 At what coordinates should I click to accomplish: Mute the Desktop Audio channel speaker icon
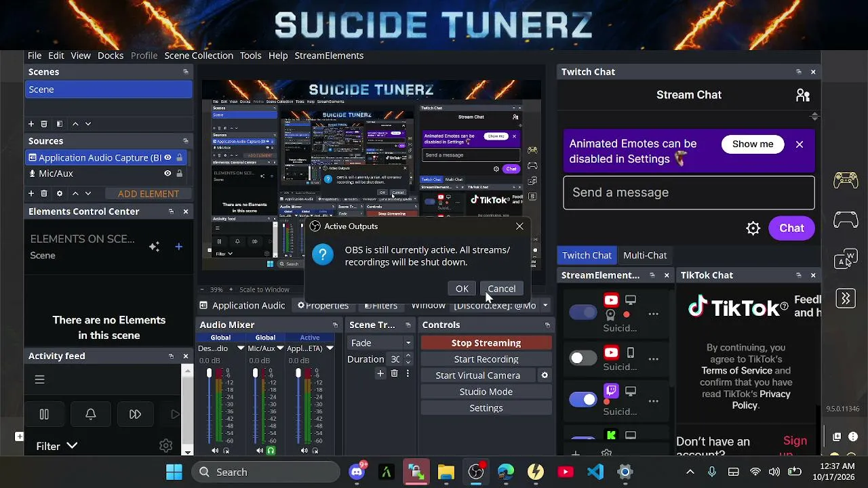215,451
